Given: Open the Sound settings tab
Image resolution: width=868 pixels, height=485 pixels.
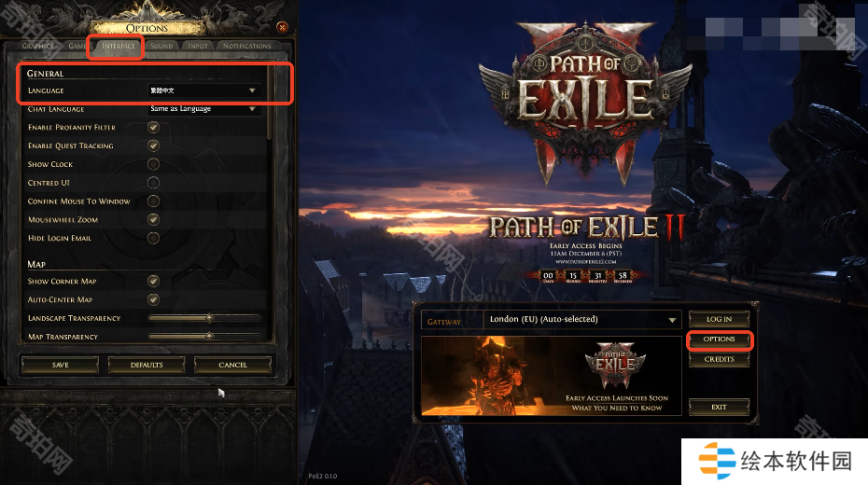Looking at the screenshot, I should pos(161,46).
